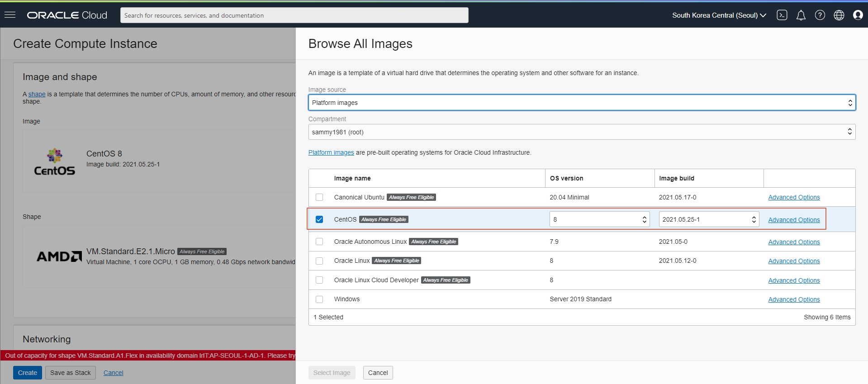The width and height of the screenshot is (868, 384).
Task: Focus the resource search field
Action: click(x=294, y=15)
